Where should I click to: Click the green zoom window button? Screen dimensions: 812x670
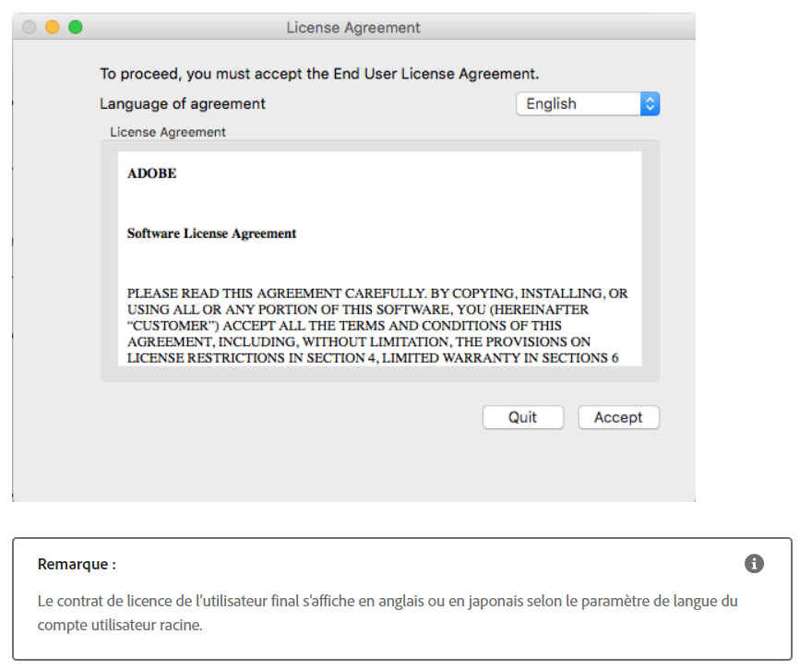click(x=76, y=27)
